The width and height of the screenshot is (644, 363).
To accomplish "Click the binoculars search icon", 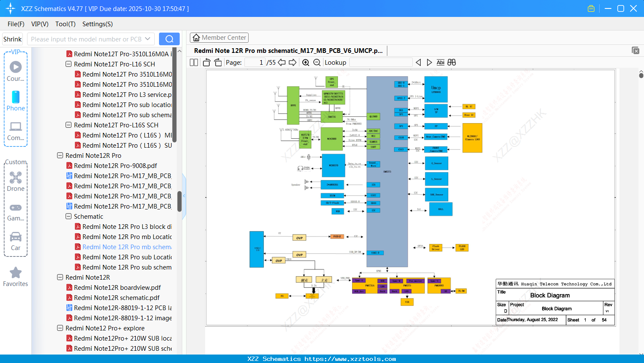I will pos(452,63).
